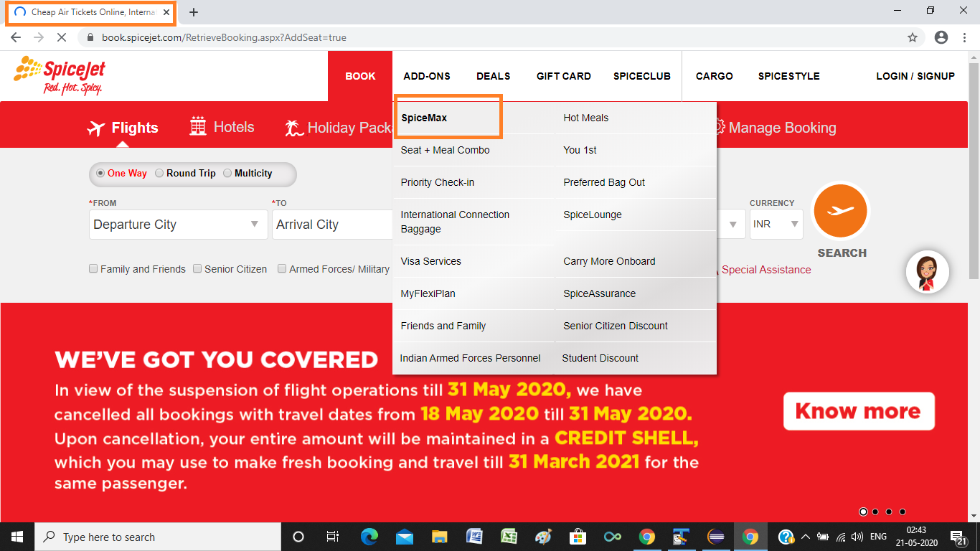View site information via lock icon
This screenshot has height=551, width=980.
click(90, 37)
